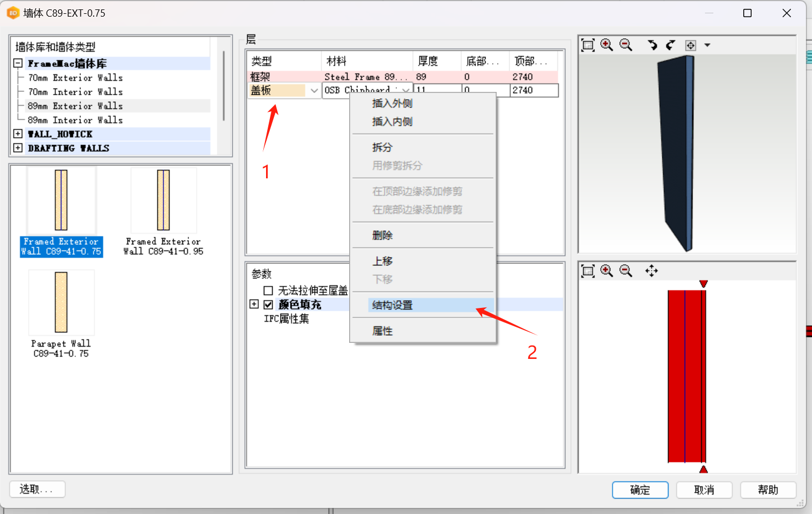
Task: Select 89mm Exterior Walls tree item
Action: (x=75, y=106)
